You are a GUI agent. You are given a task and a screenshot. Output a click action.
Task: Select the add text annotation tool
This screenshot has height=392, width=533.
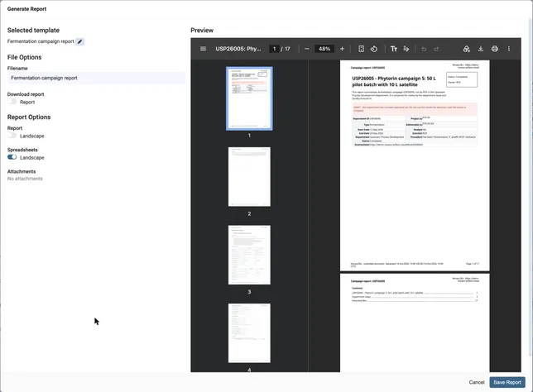pyautogui.click(x=394, y=49)
